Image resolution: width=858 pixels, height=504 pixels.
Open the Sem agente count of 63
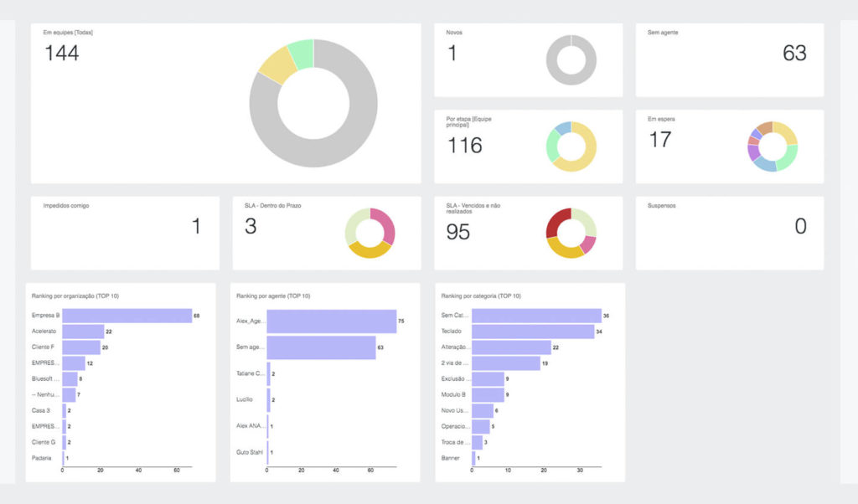point(793,54)
